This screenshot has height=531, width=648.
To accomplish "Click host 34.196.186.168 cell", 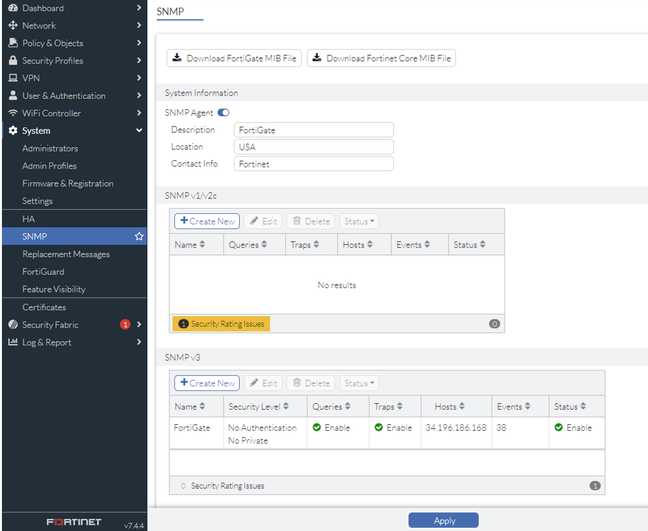I will (x=456, y=427).
